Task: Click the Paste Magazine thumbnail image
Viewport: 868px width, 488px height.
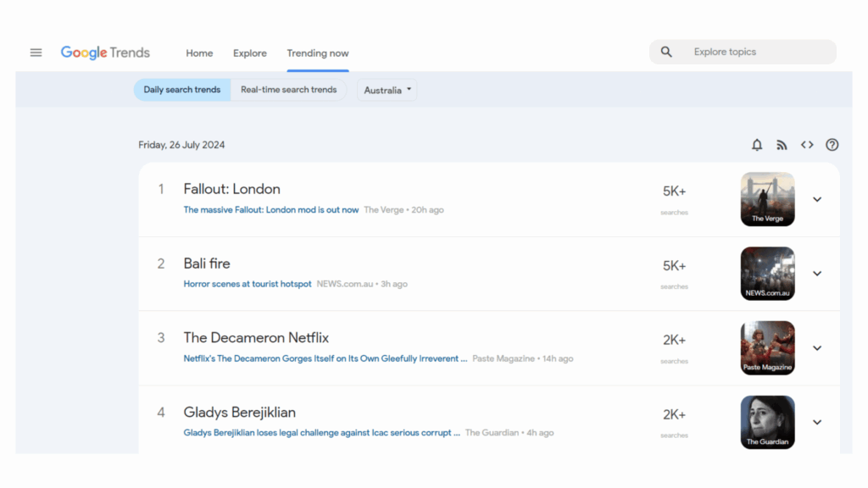Action: [768, 348]
